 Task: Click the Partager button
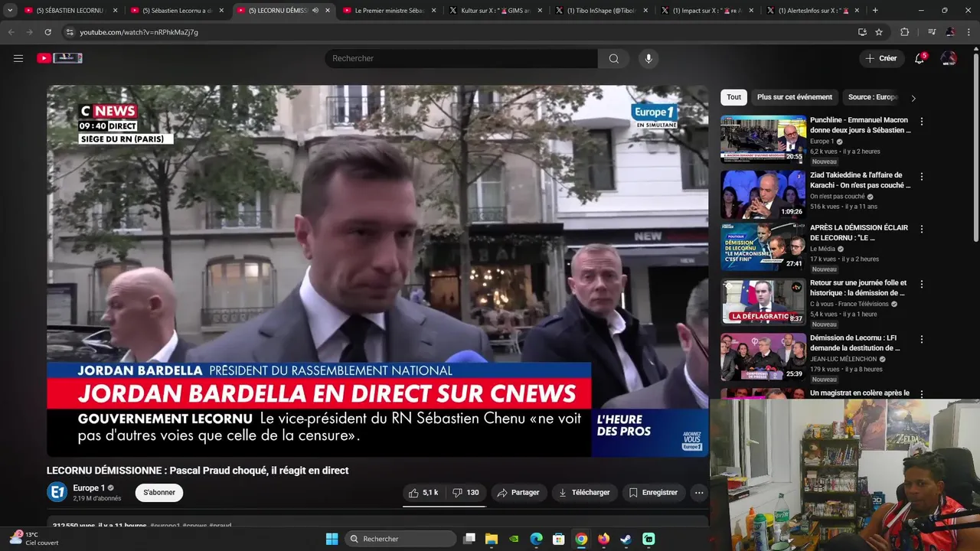[x=518, y=493]
